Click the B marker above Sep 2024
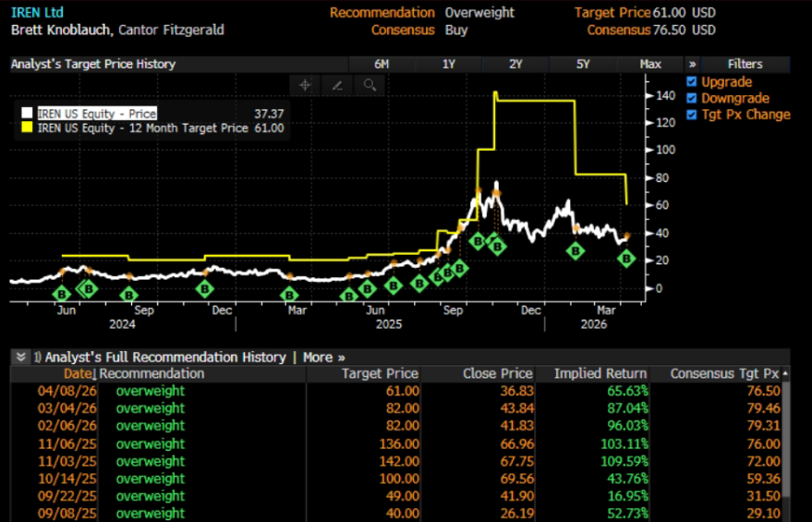Image resolution: width=812 pixels, height=522 pixels. (x=128, y=295)
